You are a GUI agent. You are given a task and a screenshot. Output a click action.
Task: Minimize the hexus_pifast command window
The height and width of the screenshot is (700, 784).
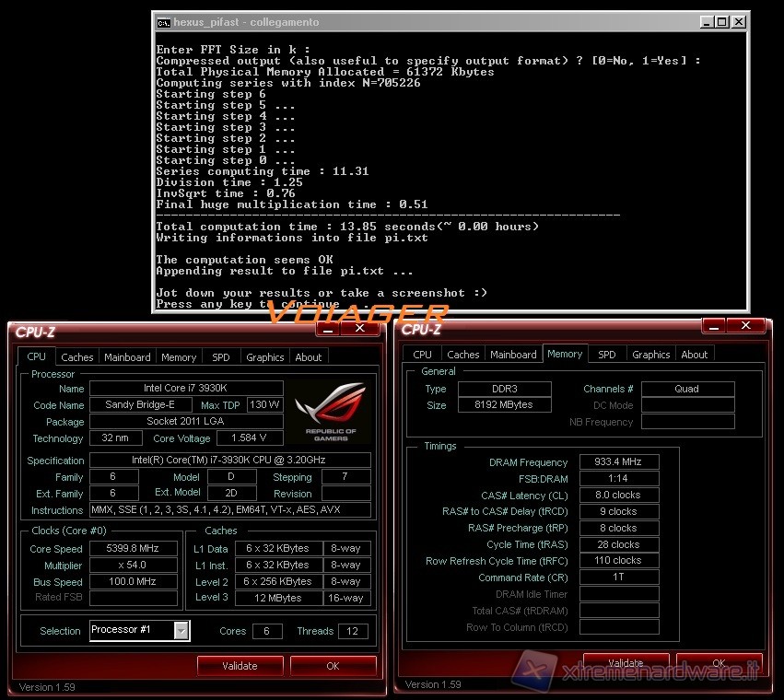[706, 22]
